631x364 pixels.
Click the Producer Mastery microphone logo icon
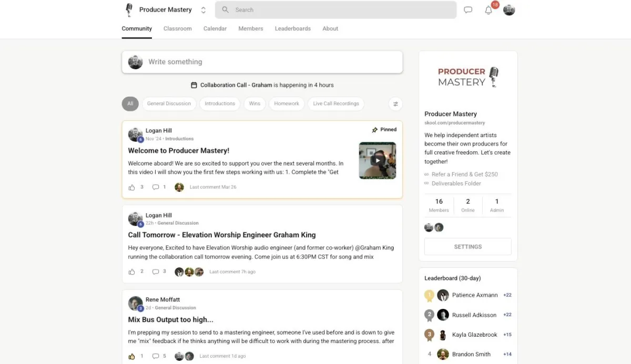tap(129, 10)
